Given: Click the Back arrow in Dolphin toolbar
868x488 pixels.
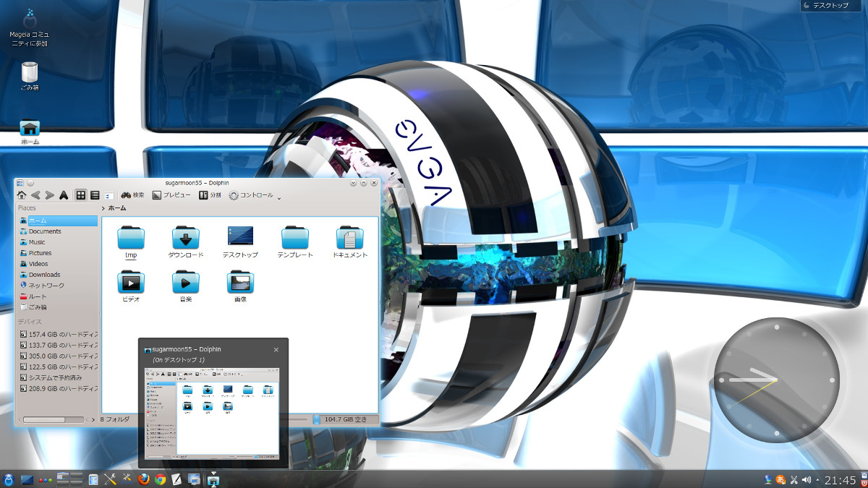Looking at the screenshot, I should (35, 194).
